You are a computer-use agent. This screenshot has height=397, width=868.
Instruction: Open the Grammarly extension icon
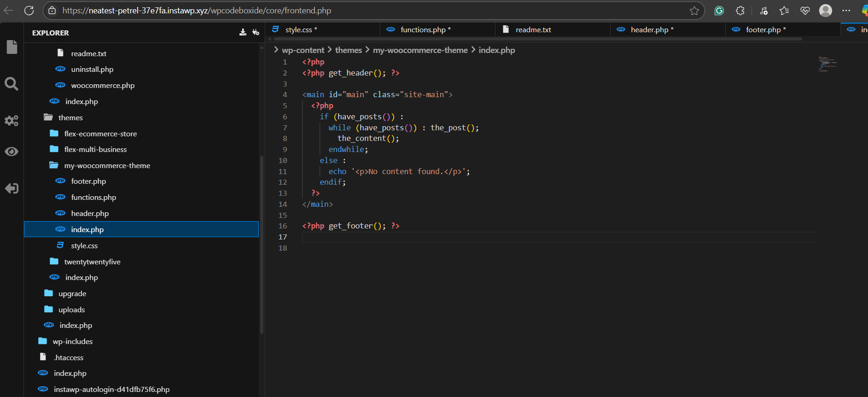[719, 11]
